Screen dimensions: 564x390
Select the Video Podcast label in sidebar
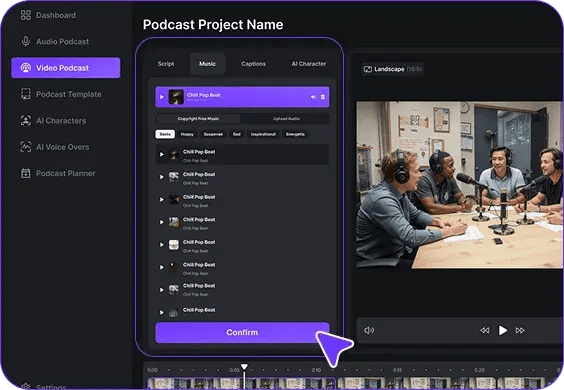tap(62, 68)
